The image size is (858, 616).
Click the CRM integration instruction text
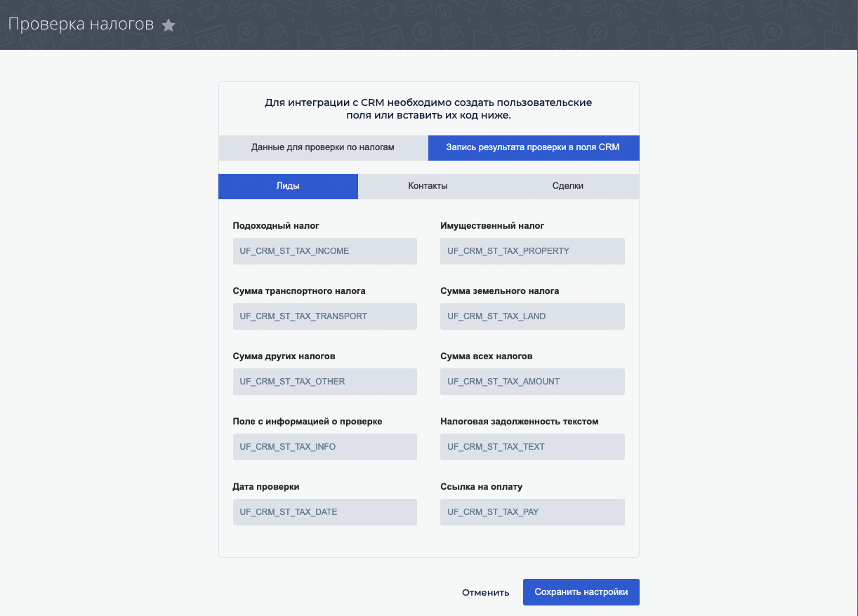(428, 109)
